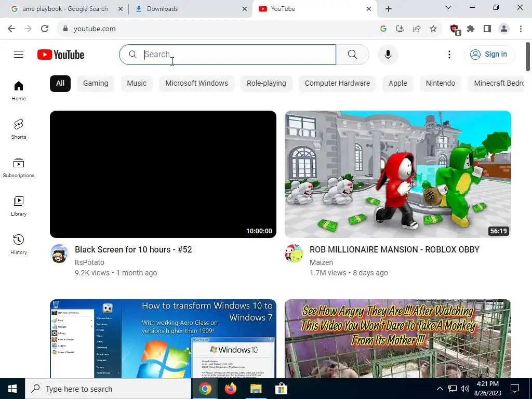This screenshot has height=399, width=532.
Task: Open Maizen channel avatar
Action: point(294,254)
